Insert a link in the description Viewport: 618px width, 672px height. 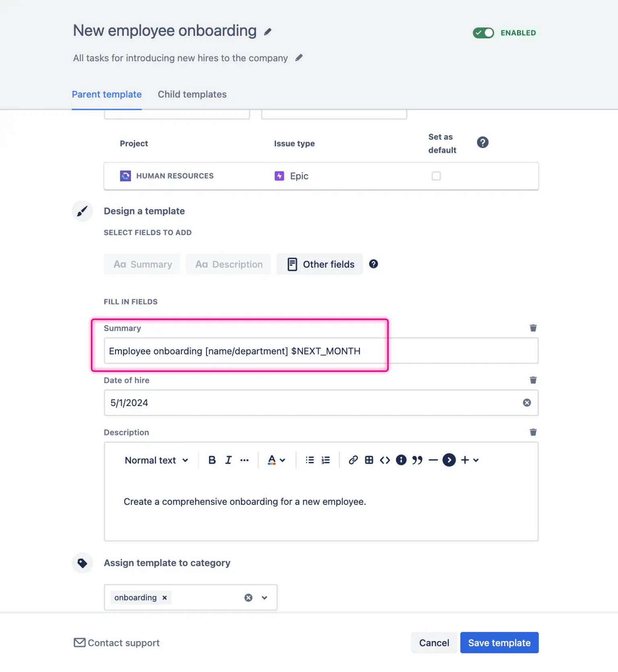pyautogui.click(x=353, y=460)
